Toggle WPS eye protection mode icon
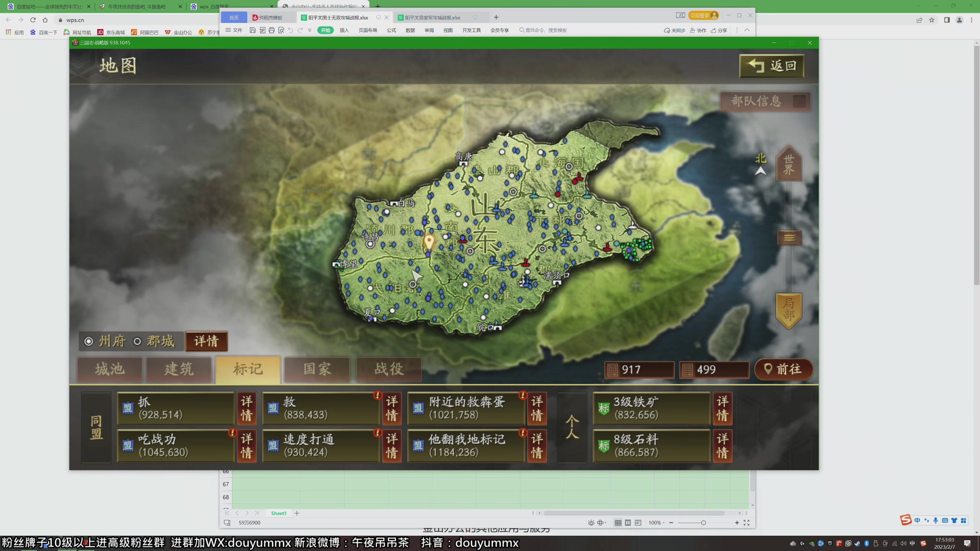Screen dimensions: 980x551 591,523
